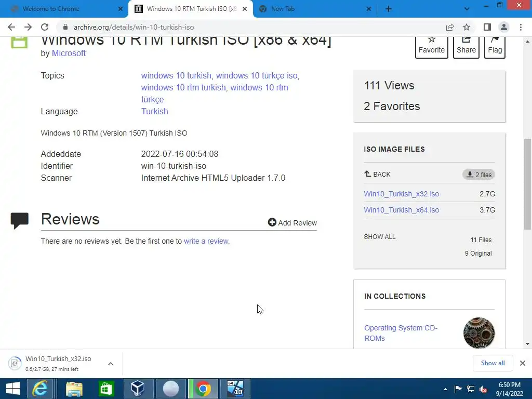The width and height of the screenshot is (532, 399).
Task: Open a new tab with plus button
Action: [x=389, y=9]
